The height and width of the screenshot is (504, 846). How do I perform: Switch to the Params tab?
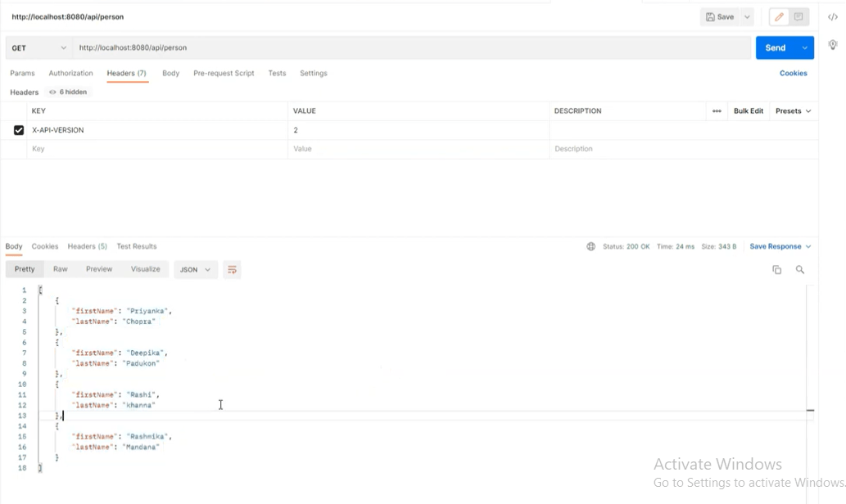point(22,74)
